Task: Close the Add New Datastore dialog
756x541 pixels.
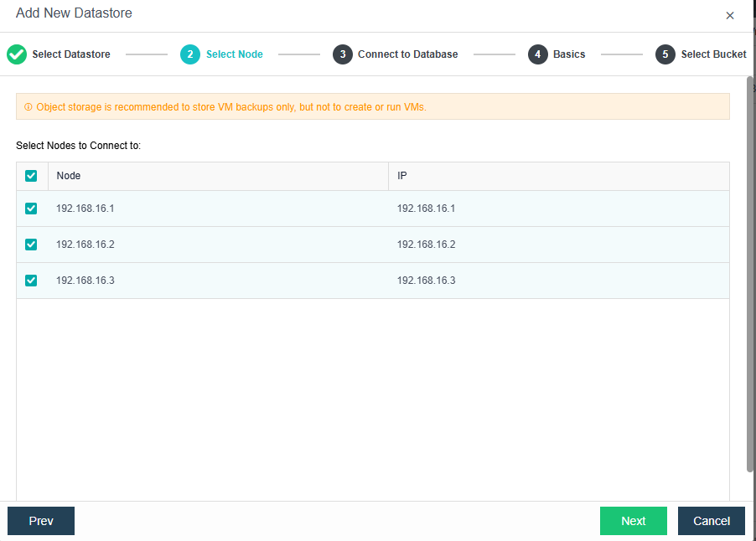Action: click(730, 16)
